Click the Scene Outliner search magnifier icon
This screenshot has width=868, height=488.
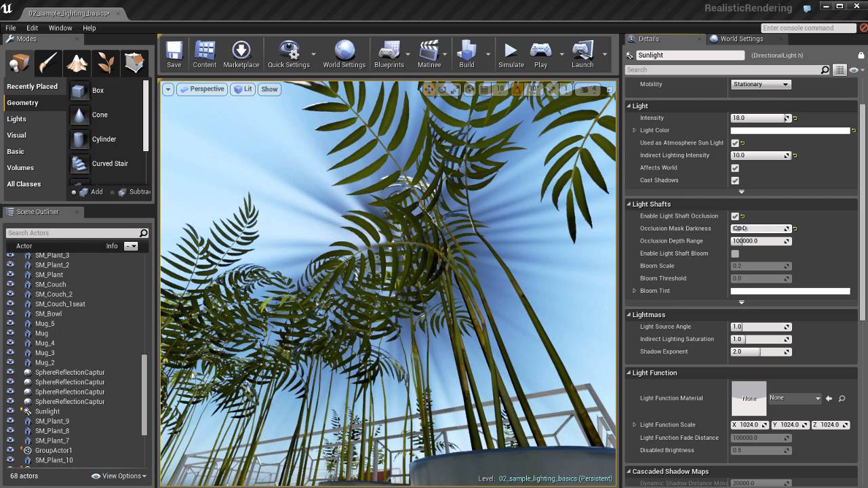(x=143, y=233)
